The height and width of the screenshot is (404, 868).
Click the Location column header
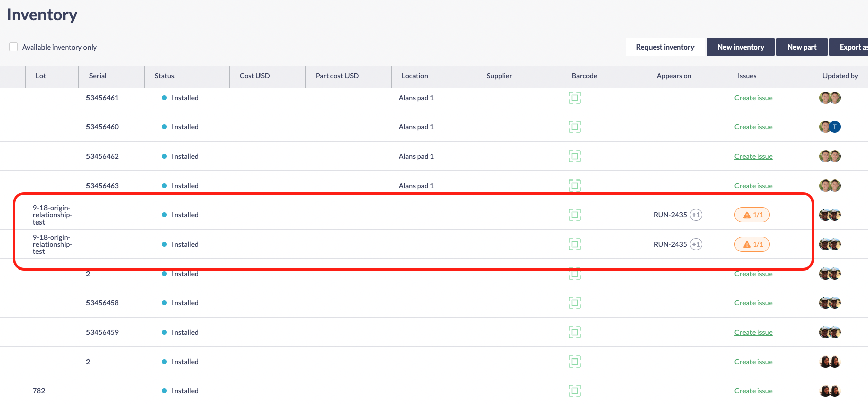414,76
